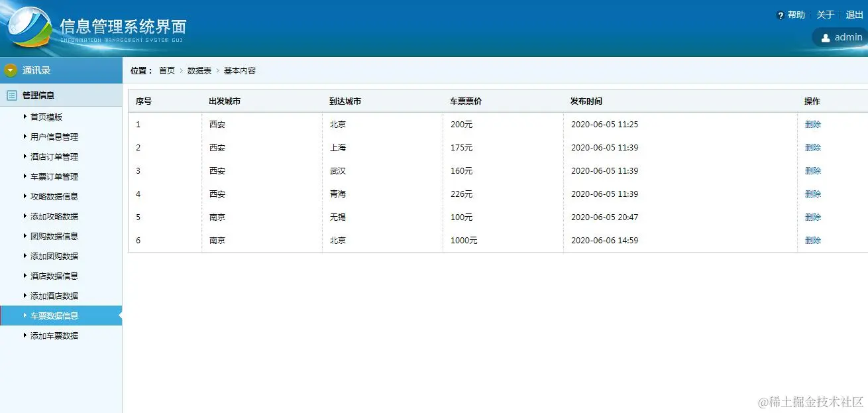Delete row 2 西安 to 上海
868x413 pixels.
point(813,148)
